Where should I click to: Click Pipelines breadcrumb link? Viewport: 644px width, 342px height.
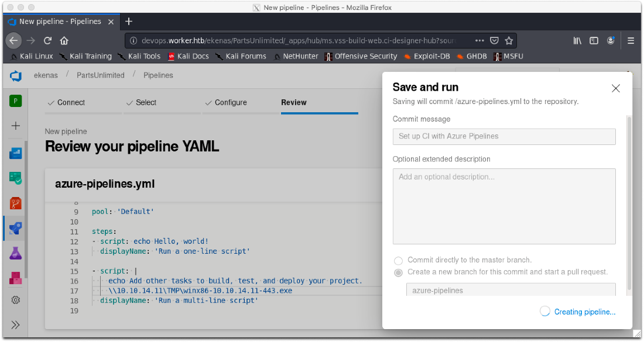pos(158,75)
